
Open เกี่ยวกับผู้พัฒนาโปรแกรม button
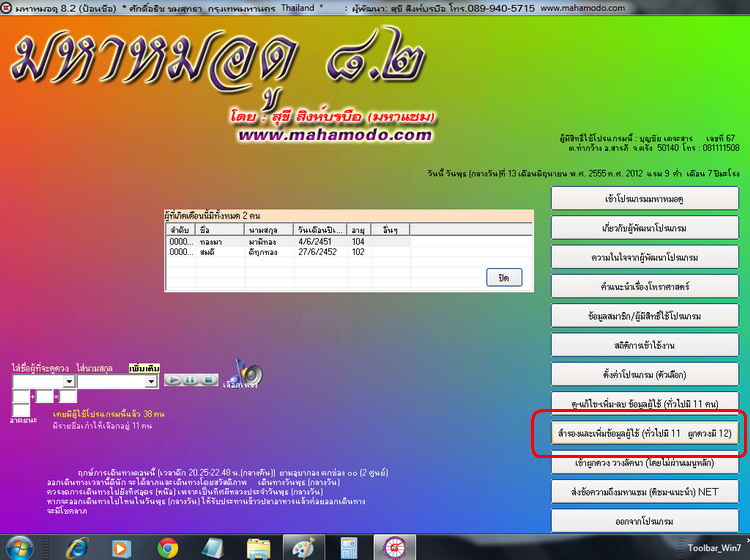coord(644,228)
